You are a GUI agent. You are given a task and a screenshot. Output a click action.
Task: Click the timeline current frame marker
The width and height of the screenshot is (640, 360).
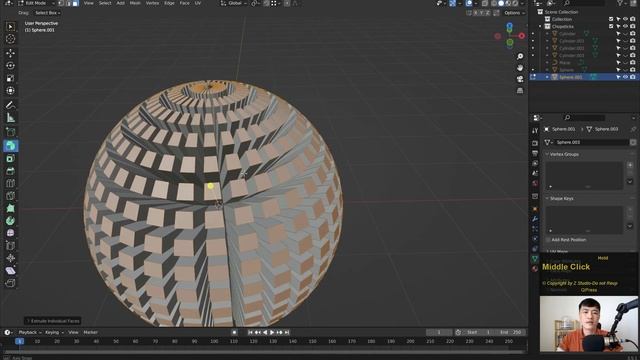click(x=19, y=341)
